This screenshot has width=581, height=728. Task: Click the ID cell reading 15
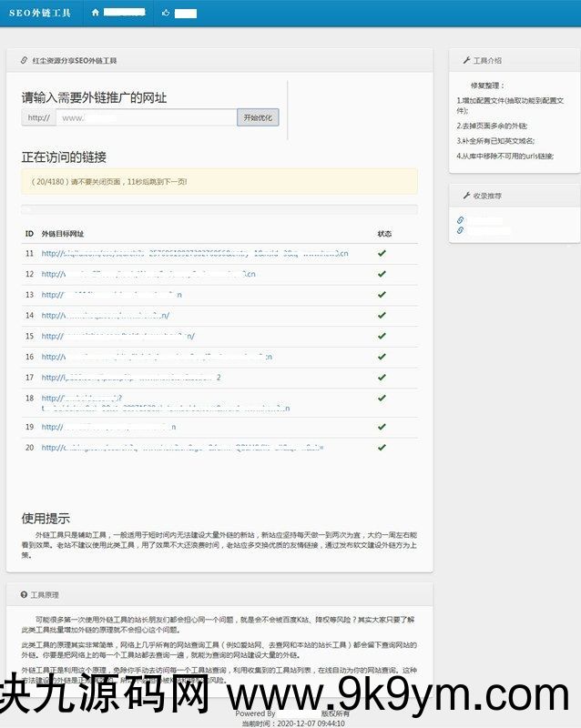point(30,336)
